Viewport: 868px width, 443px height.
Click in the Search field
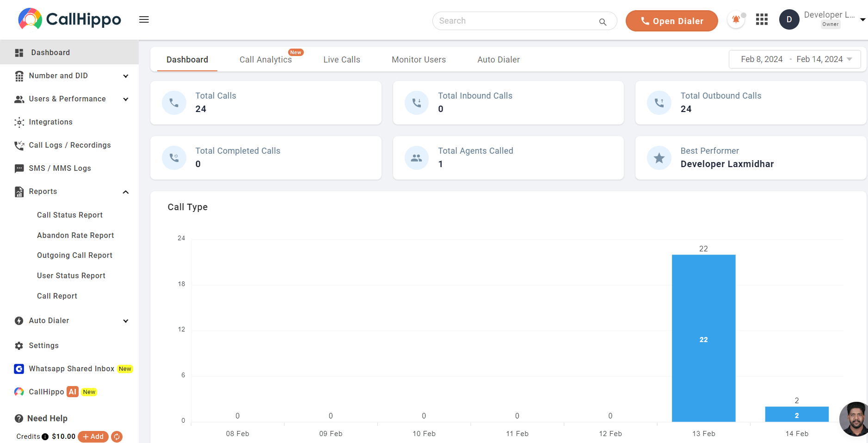click(x=524, y=21)
